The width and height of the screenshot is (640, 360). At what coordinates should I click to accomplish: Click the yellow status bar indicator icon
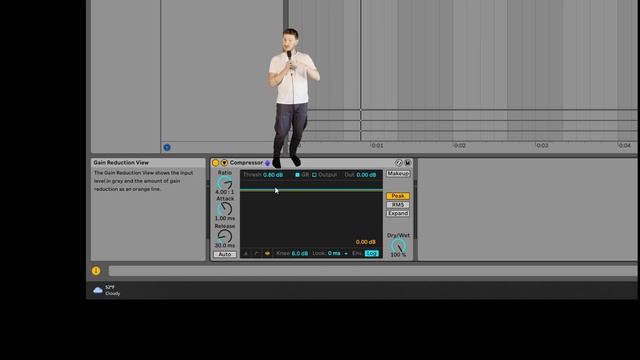coord(96,271)
